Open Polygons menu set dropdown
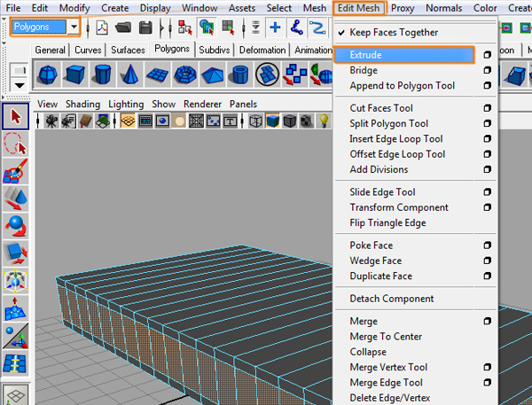The height and width of the screenshot is (405, 532). pyautogui.click(x=74, y=27)
